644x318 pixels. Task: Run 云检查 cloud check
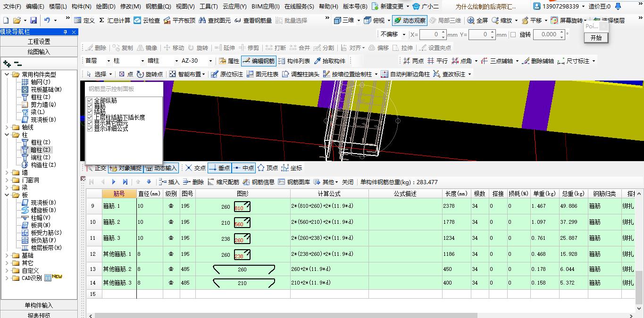(147, 21)
